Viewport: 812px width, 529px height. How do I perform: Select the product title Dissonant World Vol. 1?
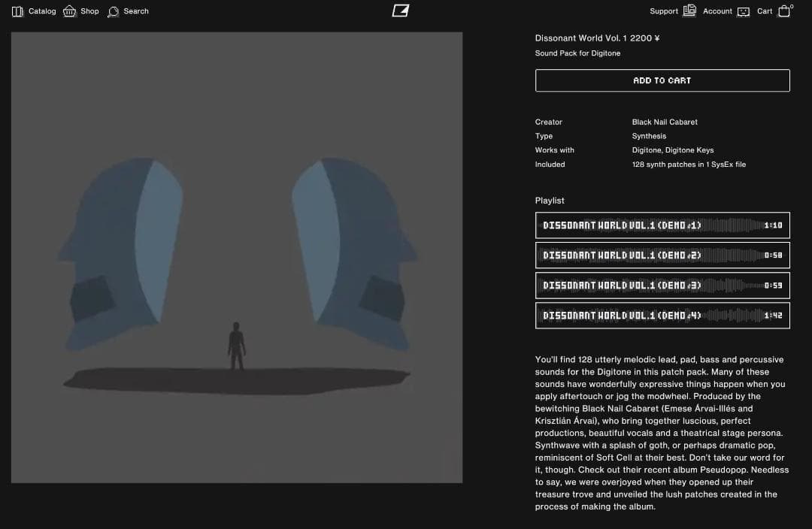pos(581,38)
